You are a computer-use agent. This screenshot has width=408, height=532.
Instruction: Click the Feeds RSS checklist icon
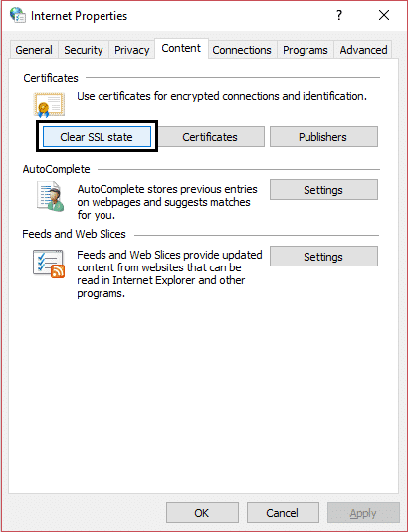49,264
